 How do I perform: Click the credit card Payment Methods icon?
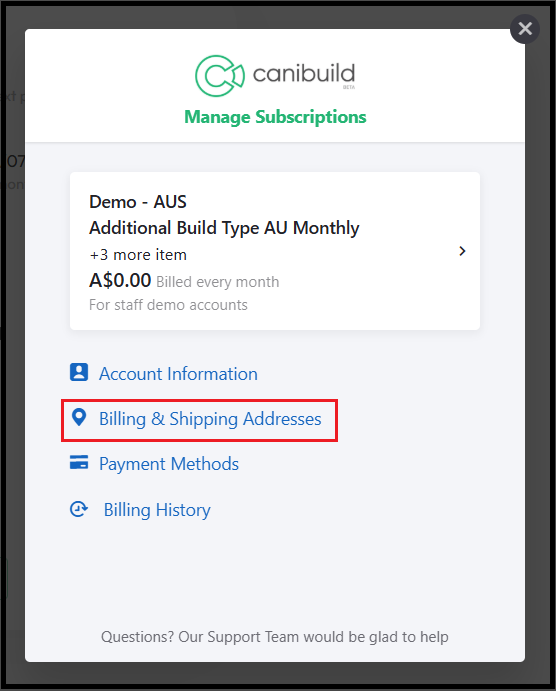tap(79, 462)
